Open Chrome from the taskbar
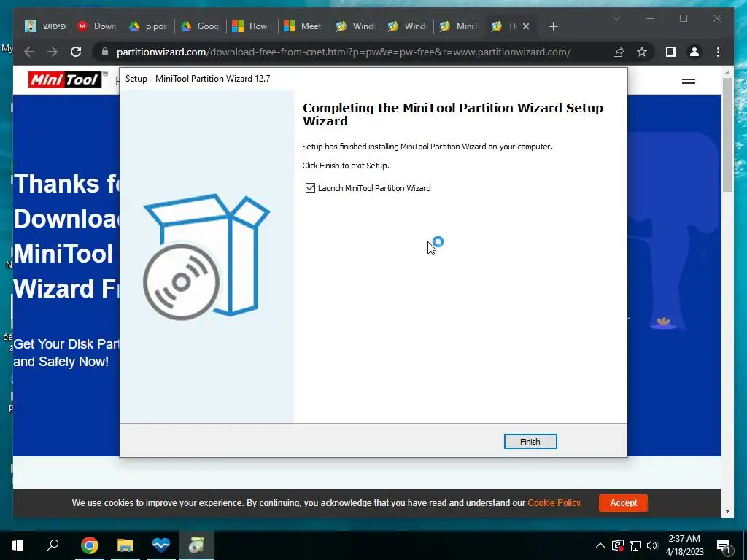Viewport: 747px width, 560px height. coord(90,545)
